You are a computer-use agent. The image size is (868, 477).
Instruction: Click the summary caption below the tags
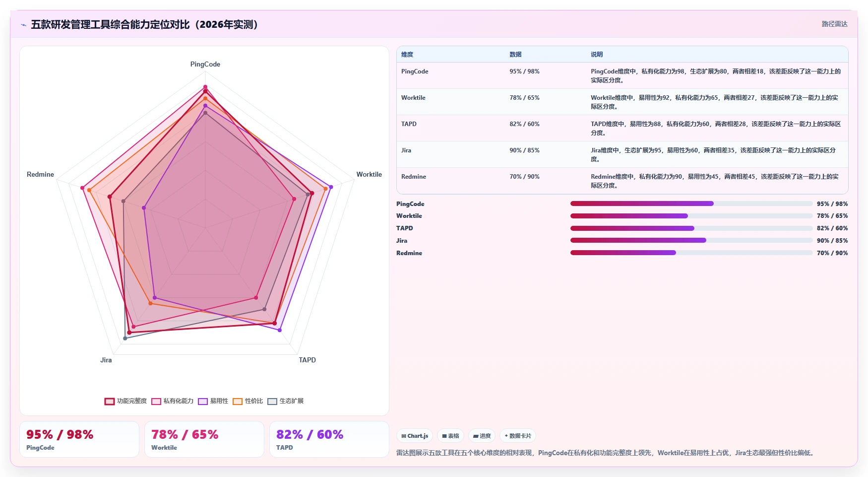[606, 453]
